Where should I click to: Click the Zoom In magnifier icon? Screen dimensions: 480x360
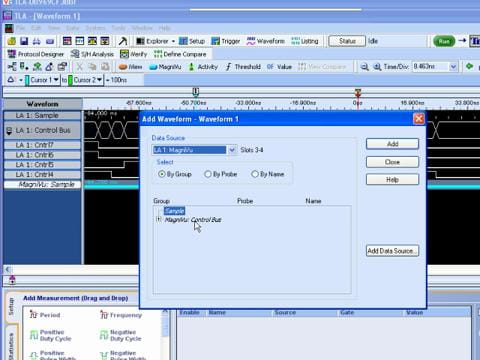click(x=377, y=67)
